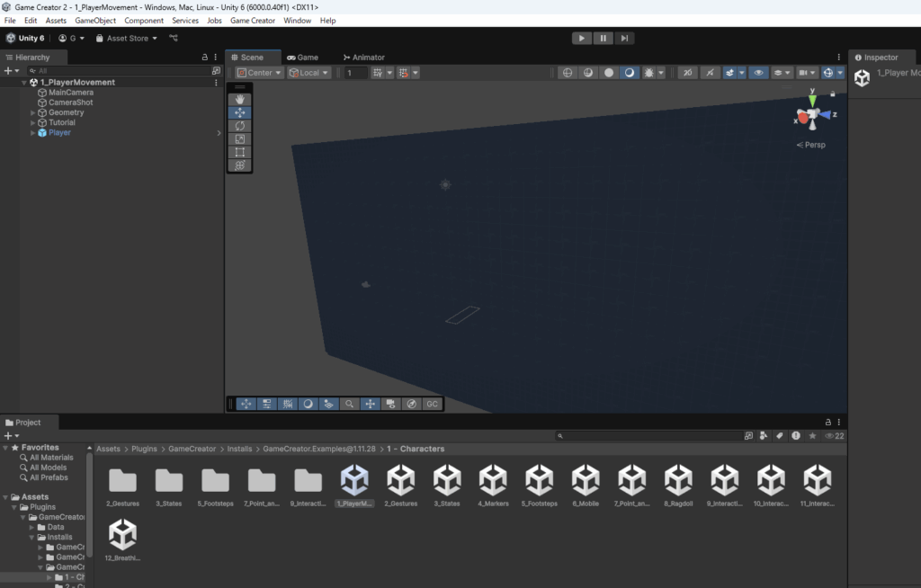The height and width of the screenshot is (588, 921).
Task: Click the Installs breadcrumb in Project path
Action: (239, 449)
